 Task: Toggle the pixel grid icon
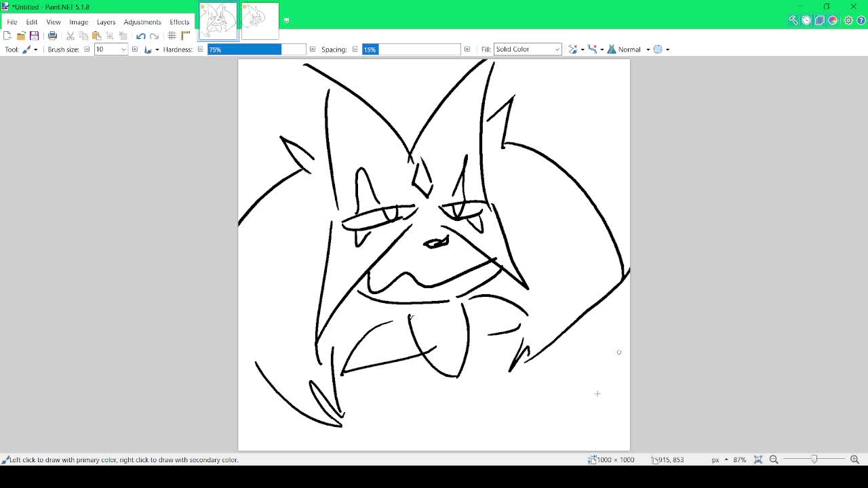pos(172,36)
